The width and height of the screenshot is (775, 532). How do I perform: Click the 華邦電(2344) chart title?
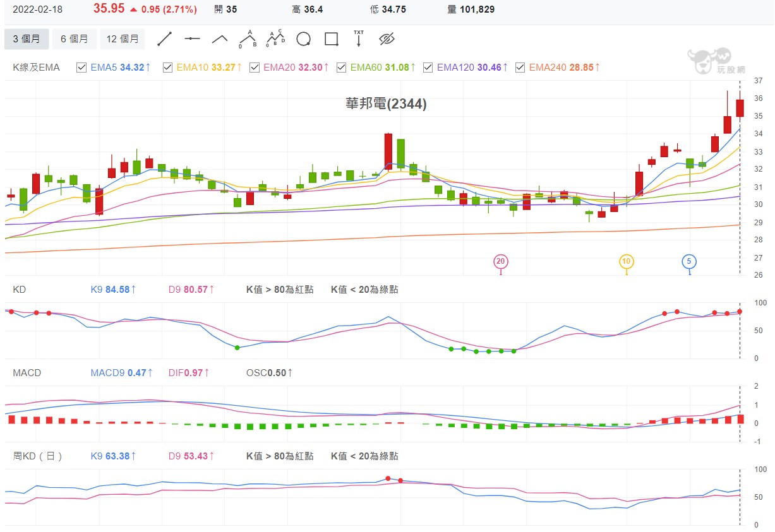[386, 104]
